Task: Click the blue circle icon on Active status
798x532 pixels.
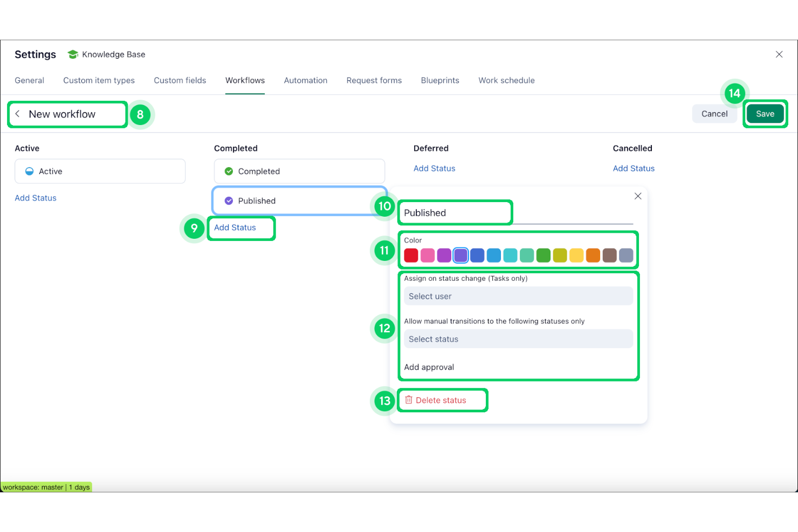Action: (x=30, y=171)
